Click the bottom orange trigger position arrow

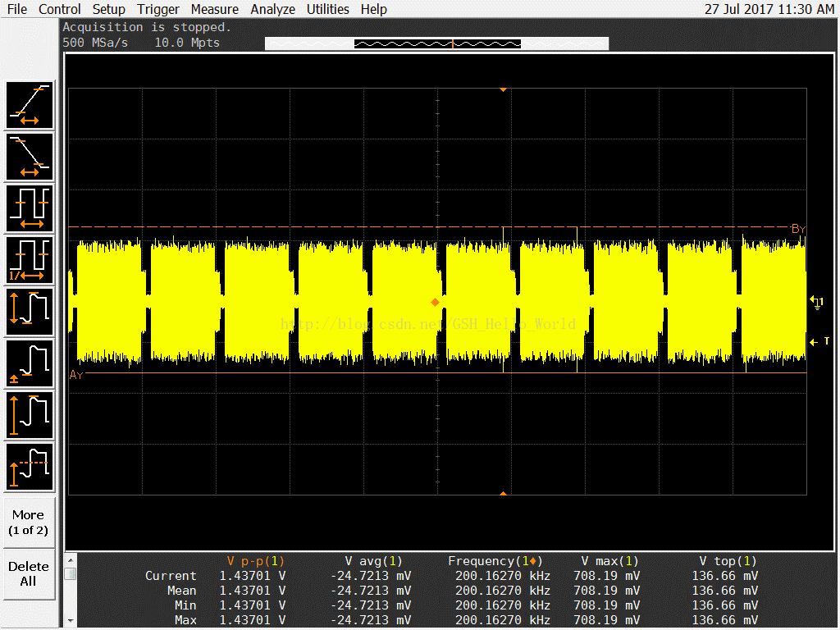point(503,493)
